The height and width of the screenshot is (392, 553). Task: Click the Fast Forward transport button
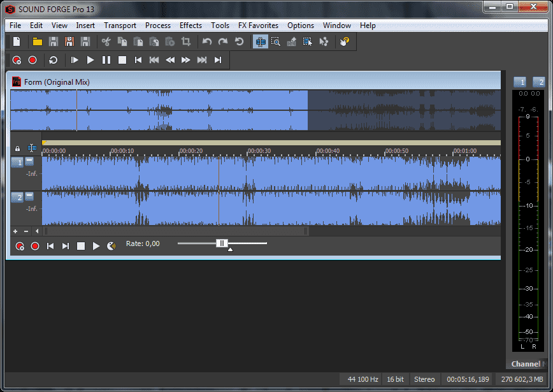click(186, 61)
